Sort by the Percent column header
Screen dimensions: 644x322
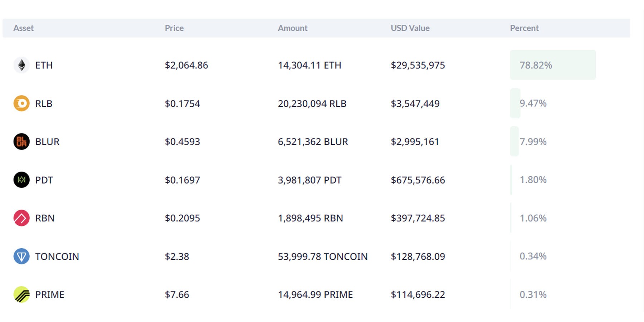coord(524,28)
